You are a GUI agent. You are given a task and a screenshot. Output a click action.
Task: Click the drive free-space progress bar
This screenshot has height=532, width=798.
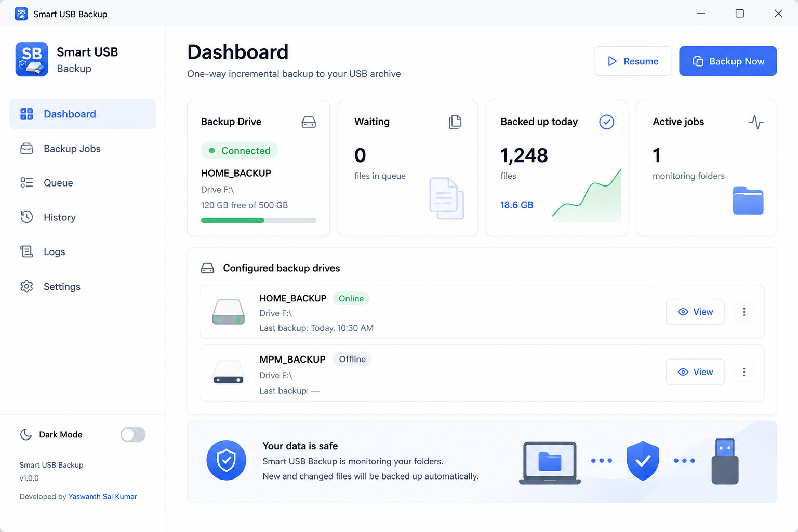tap(259, 220)
